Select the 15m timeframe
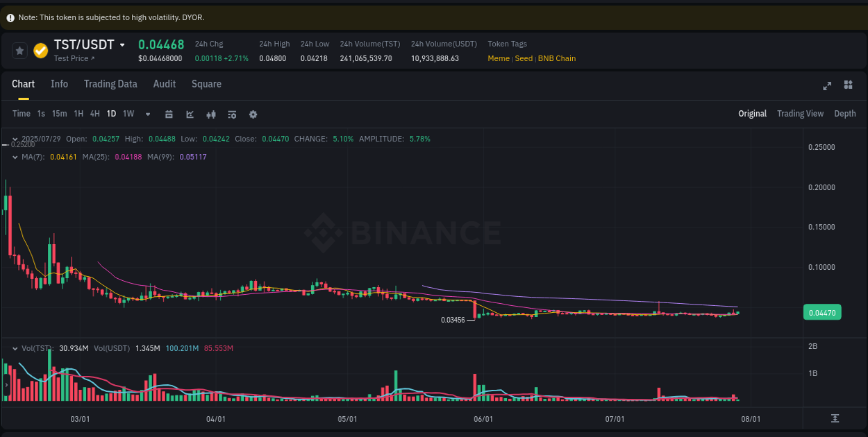This screenshot has width=868, height=437. pyautogui.click(x=60, y=114)
